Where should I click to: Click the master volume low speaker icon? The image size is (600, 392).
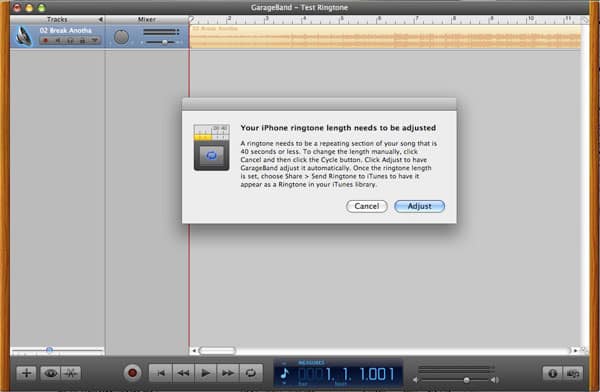416,380
